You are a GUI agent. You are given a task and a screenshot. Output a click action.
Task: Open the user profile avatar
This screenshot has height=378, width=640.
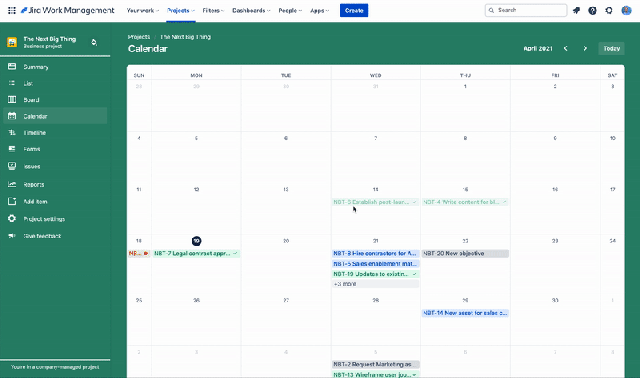click(x=626, y=11)
